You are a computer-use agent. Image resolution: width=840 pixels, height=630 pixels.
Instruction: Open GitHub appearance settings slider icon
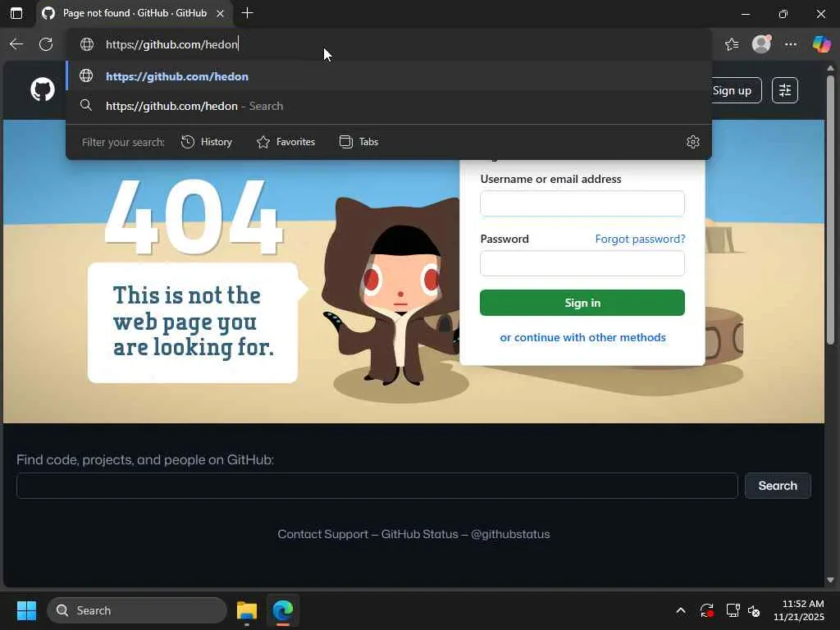pos(785,90)
